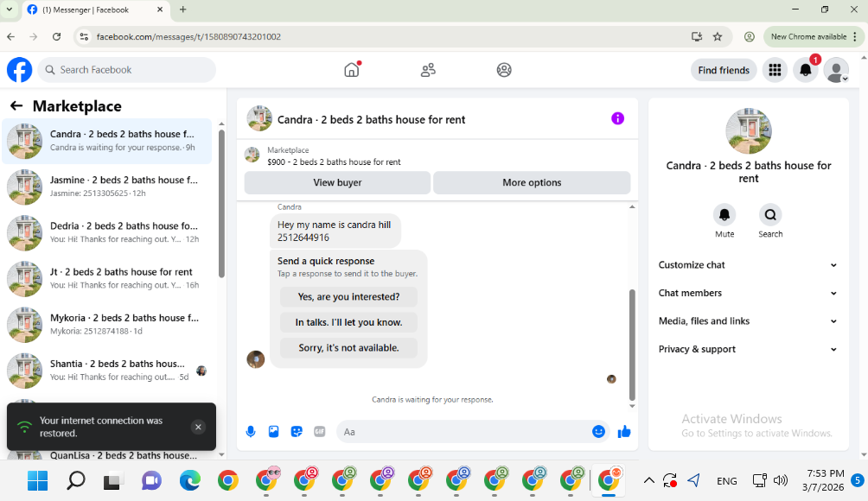Open the Shantia conversation
This screenshot has height=501, width=868.
[107, 371]
